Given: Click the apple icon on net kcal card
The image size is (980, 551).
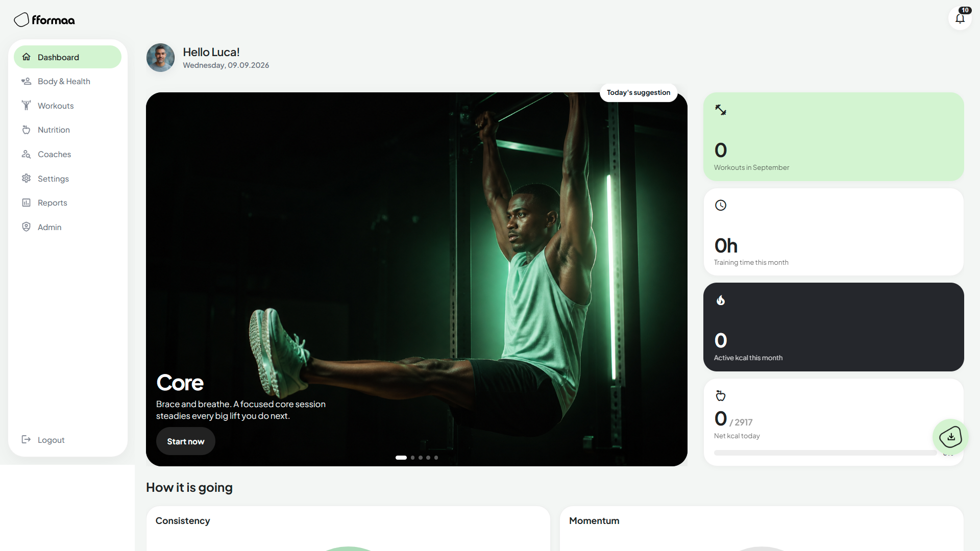Looking at the screenshot, I should tap(721, 395).
